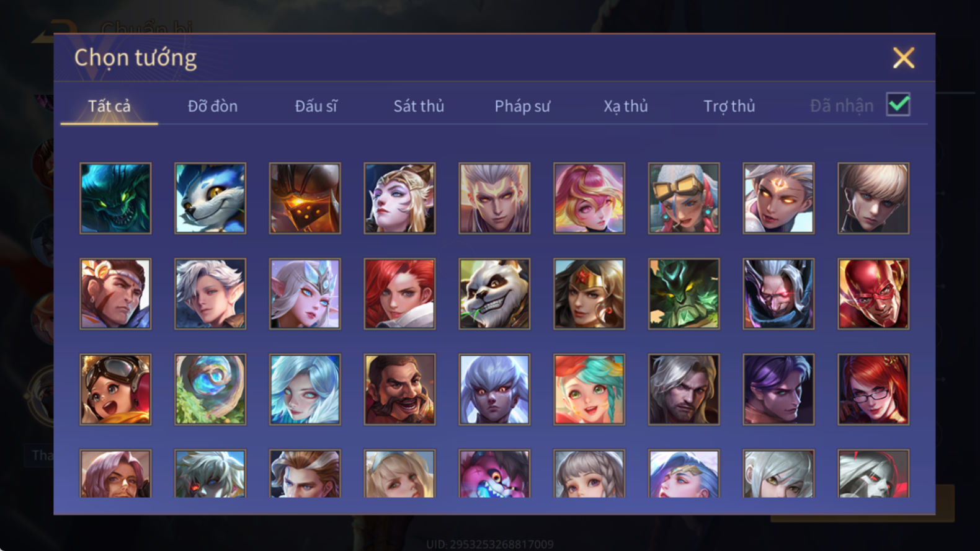The image size is (980, 551).
Task: Select the pink cat creature portrait
Action: tap(494, 474)
